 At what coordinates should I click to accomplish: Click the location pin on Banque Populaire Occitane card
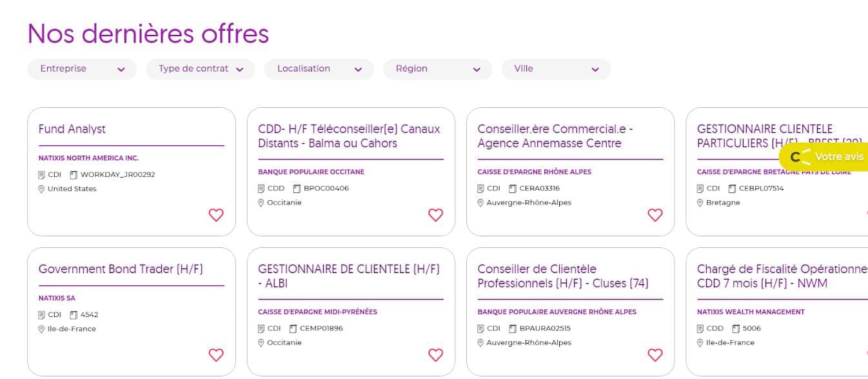click(x=261, y=203)
